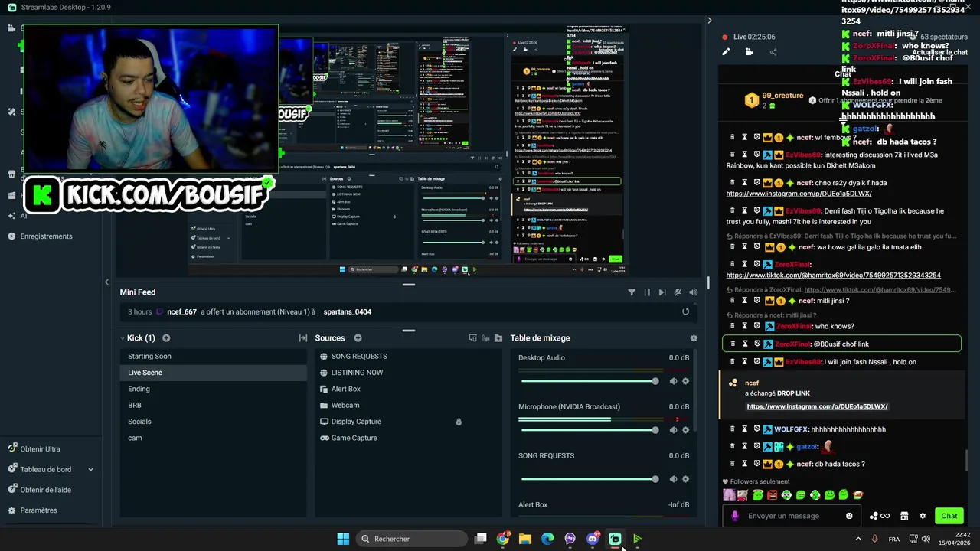Open channel points infinity icon
Screen dimensions: 980x551
(x=880, y=516)
